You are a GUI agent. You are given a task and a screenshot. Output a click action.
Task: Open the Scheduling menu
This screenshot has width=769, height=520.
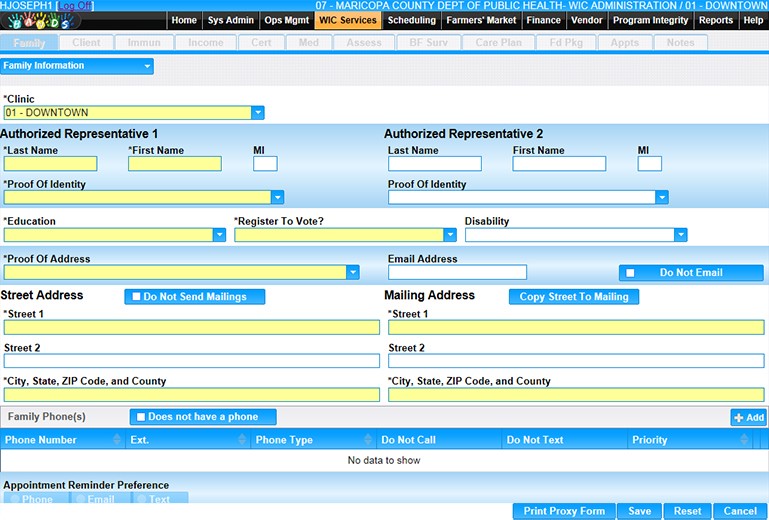(x=412, y=20)
